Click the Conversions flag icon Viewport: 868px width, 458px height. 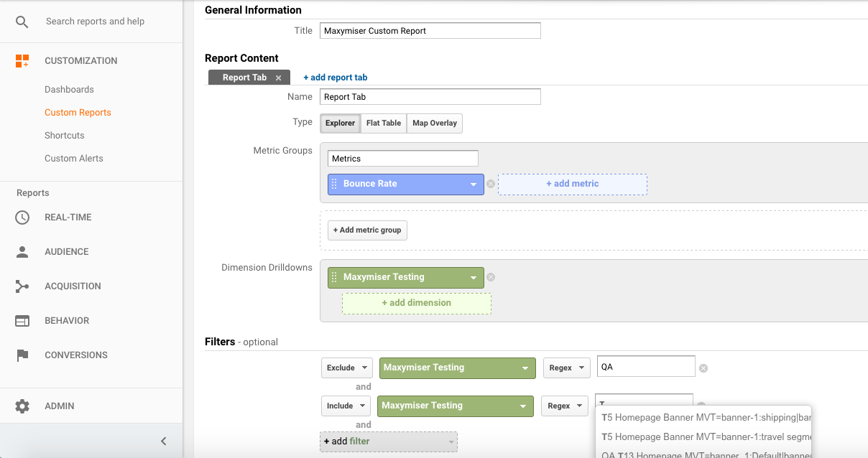[22, 355]
